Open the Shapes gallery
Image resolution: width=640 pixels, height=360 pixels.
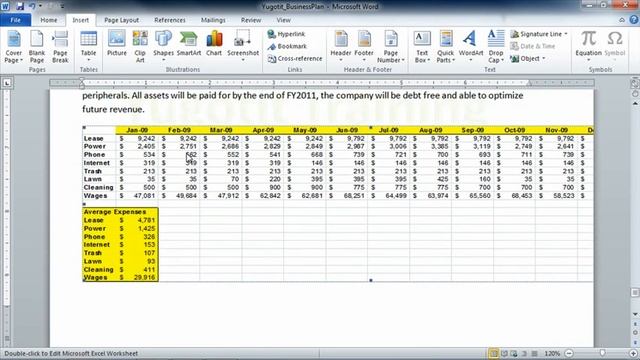pos(163,47)
